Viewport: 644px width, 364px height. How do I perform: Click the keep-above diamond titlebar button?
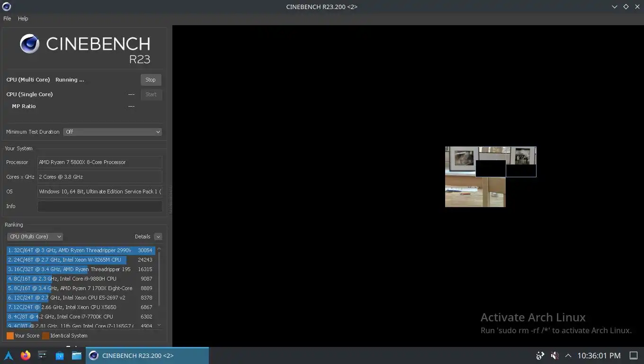tap(626, 7)
